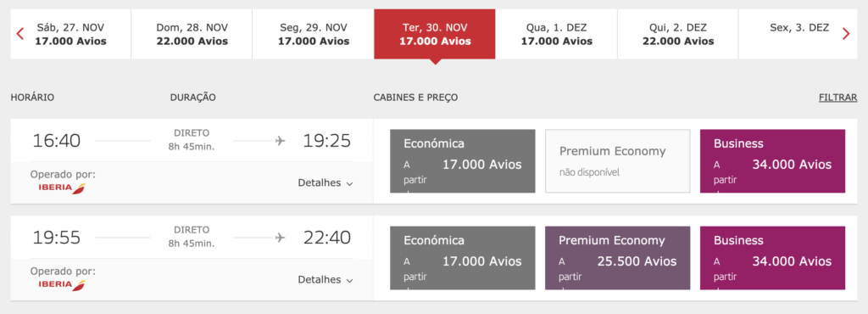Choose Business fare on 16:40 flight
Image resolution: width=868 pixels, height=314 pixels.
point(772,161)
